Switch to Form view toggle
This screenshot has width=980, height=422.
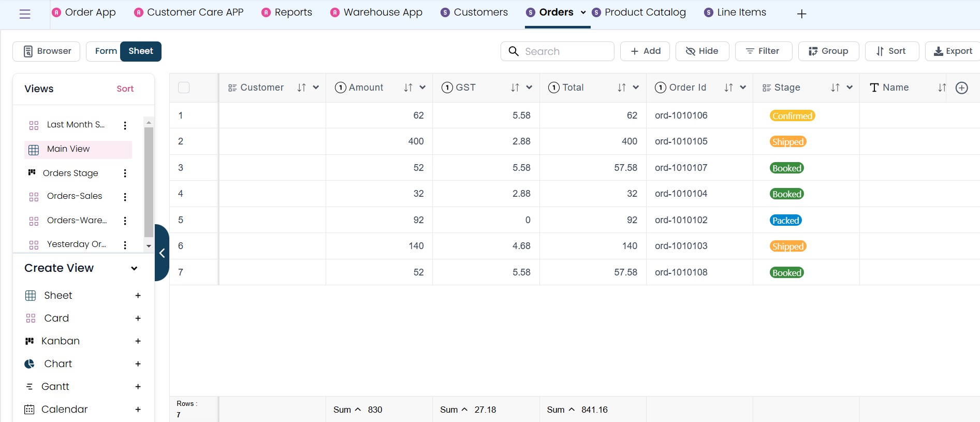pos(106,51)
